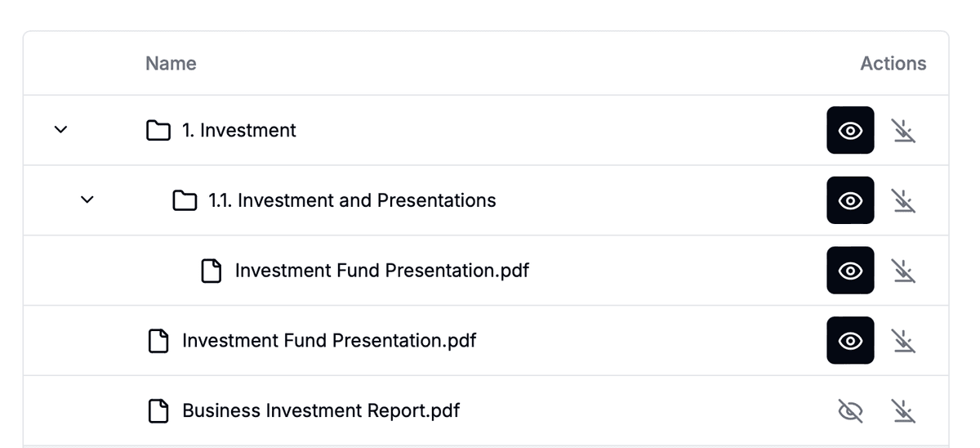This screenshot has height=448, width=980.
Task: Toggle visibility of nested Investment Fund Presentation.pdf
Action: (850, 271)
